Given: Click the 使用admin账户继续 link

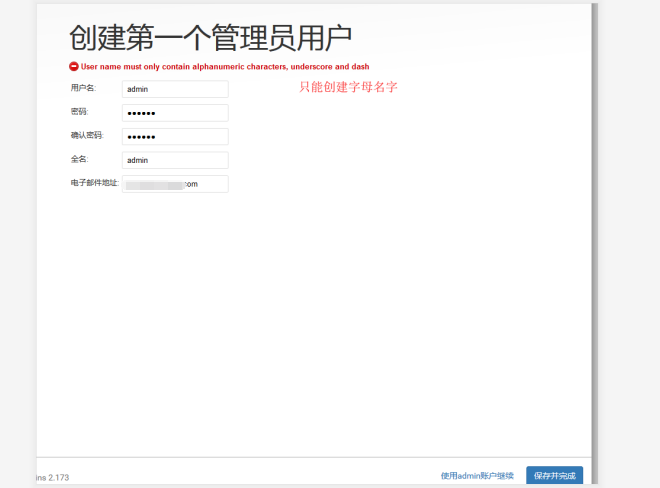Looking at the screenshot, I should tap(477, 476).
